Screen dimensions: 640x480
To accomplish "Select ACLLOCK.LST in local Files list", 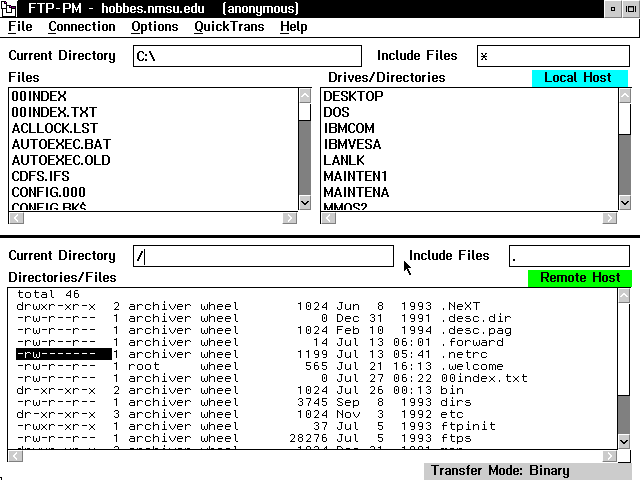I will [x=153, y=128].
